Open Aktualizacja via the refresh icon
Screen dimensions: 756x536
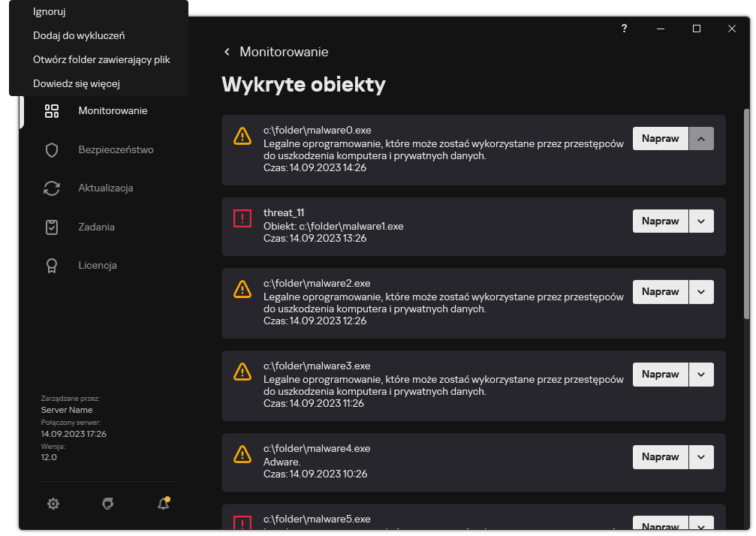pos(51,188)
